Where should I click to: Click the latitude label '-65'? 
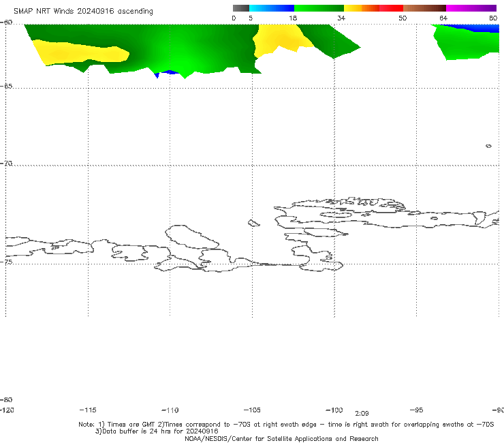point(6,86)
